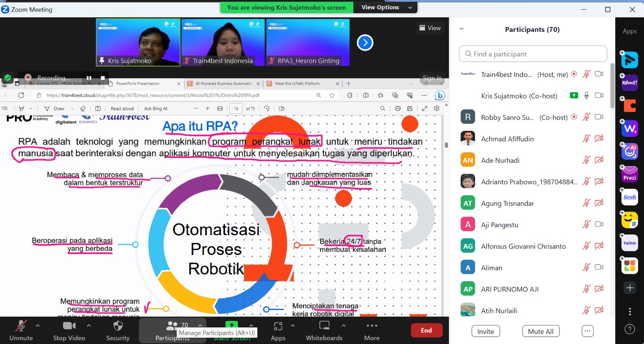Click the green encryption shield icon
This screenshot has height=344, width=644.
tap(7, 77)
